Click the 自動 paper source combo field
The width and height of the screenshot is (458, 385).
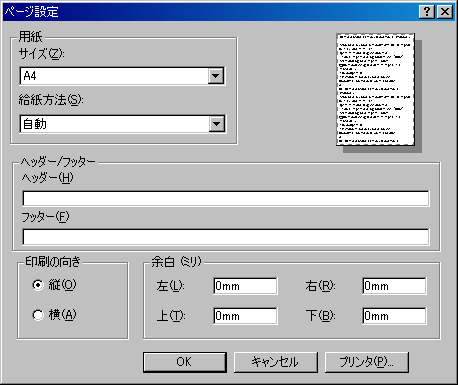(x=123, y=124)
